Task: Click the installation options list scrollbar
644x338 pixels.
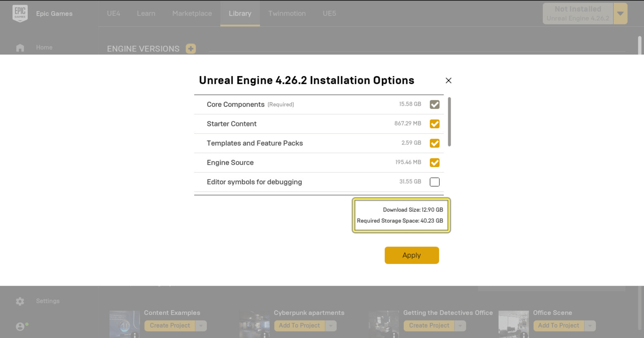Action: pyautogui.click(x=449, y=122)
